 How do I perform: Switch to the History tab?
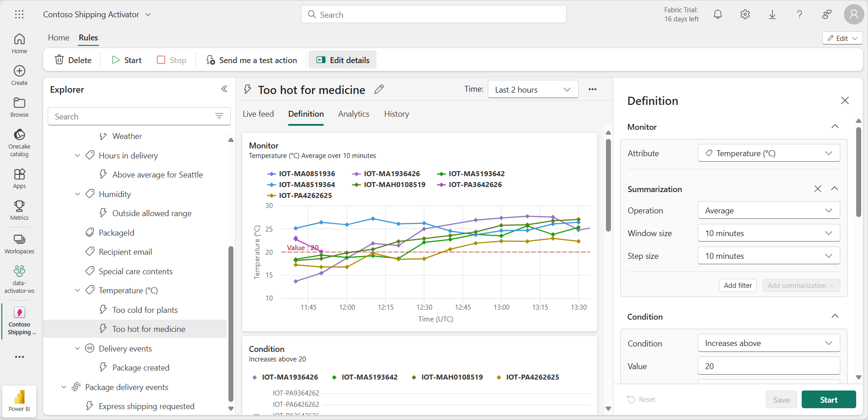coord(397,114)
